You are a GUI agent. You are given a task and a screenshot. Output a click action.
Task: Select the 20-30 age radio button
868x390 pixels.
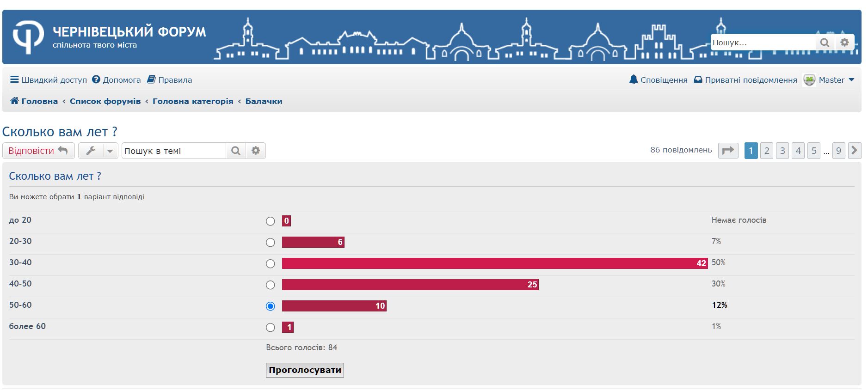click(x=271, y=243)
